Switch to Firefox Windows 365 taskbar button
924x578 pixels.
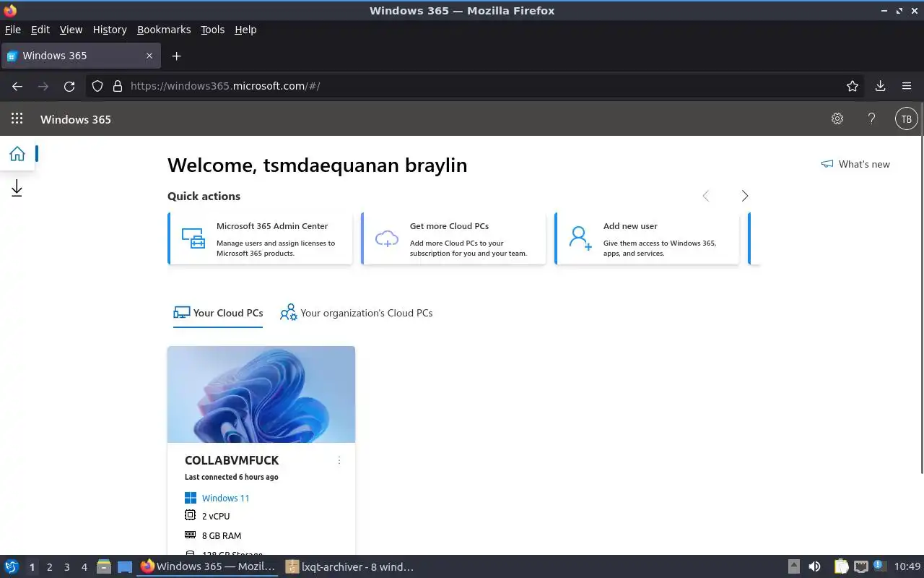coord(208,567)
